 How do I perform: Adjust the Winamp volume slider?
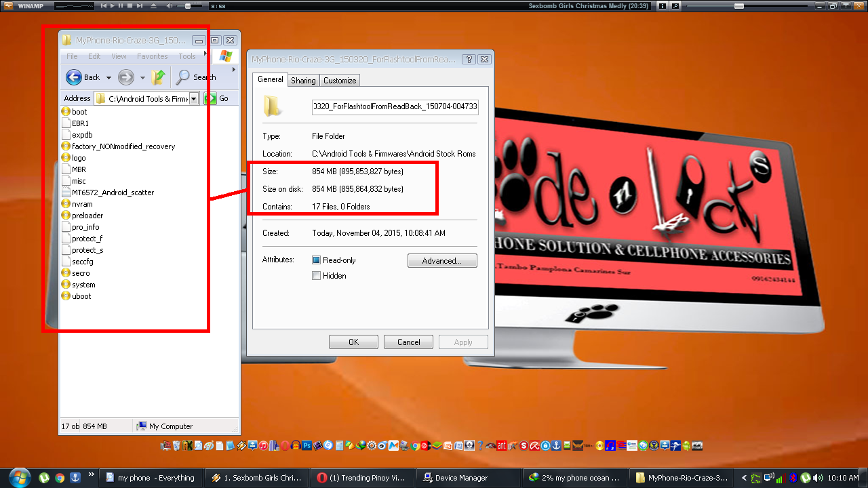(x=189, y=6)
